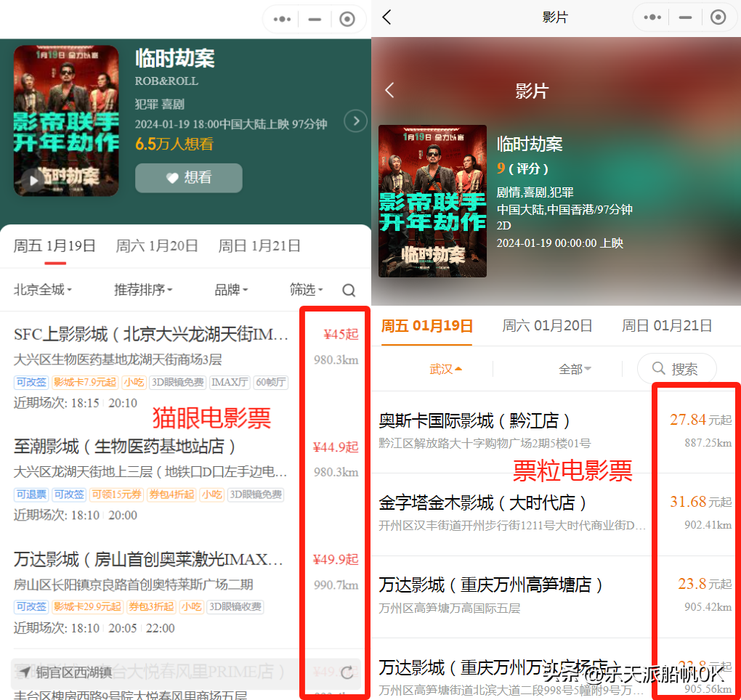Click the back arrow in right app title bar
Screen dimensions: 741x700
[386, 17]
